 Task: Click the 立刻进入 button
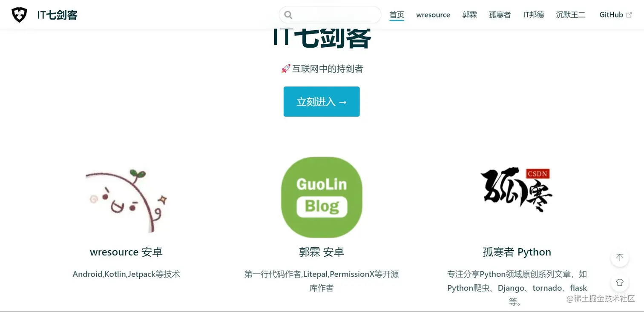pyautogui.click(x=322, y=102)
